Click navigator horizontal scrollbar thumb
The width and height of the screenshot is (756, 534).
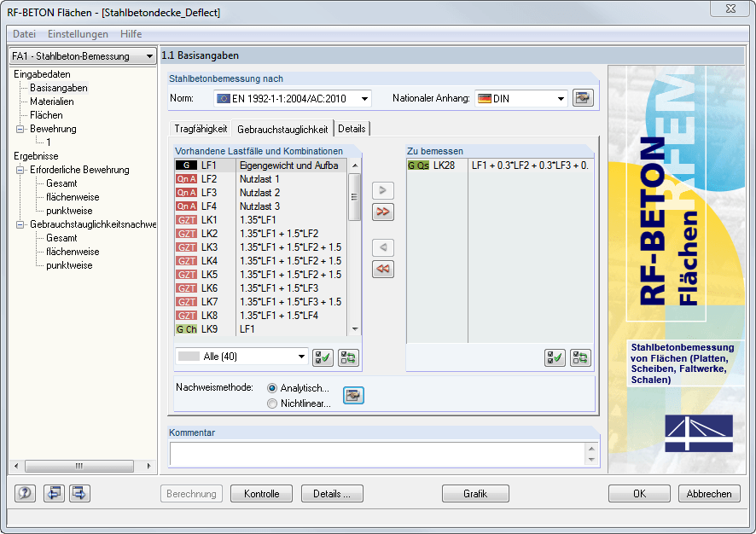click(x=79, y=466)
